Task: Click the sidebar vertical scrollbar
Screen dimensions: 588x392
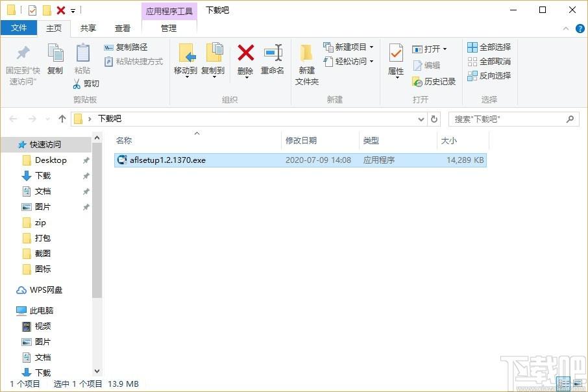Action: (97, 221)
